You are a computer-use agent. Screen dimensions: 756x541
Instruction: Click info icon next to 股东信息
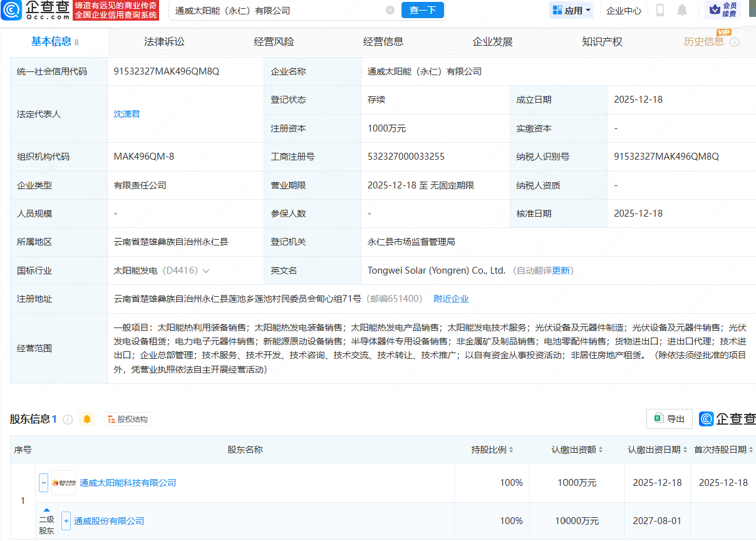tap(68, 420)
